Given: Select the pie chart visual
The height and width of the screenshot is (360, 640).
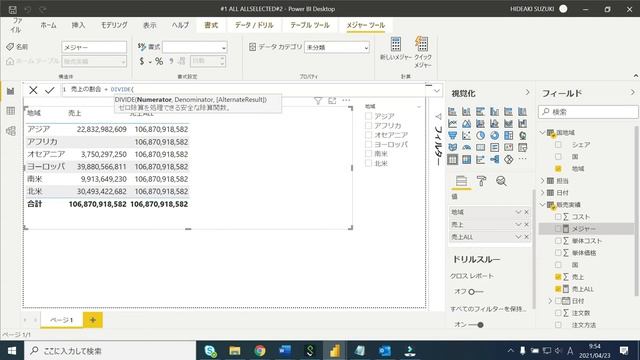Looking at the screenshot, I should click(480, 136).
